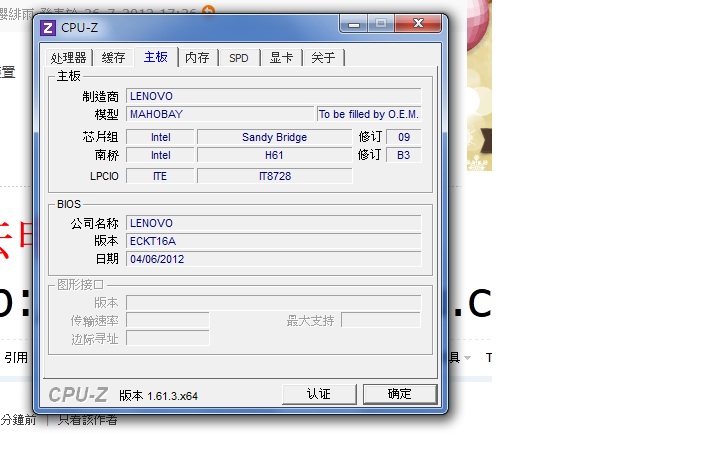The image size is (720, 450).
Task: Go to the 内存 tab
Action: point(197,58)
